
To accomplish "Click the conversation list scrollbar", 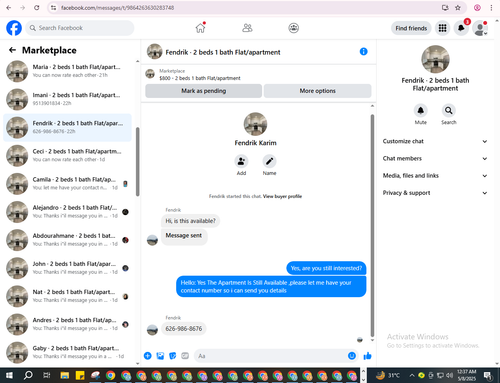I will [x=137, y=162].
